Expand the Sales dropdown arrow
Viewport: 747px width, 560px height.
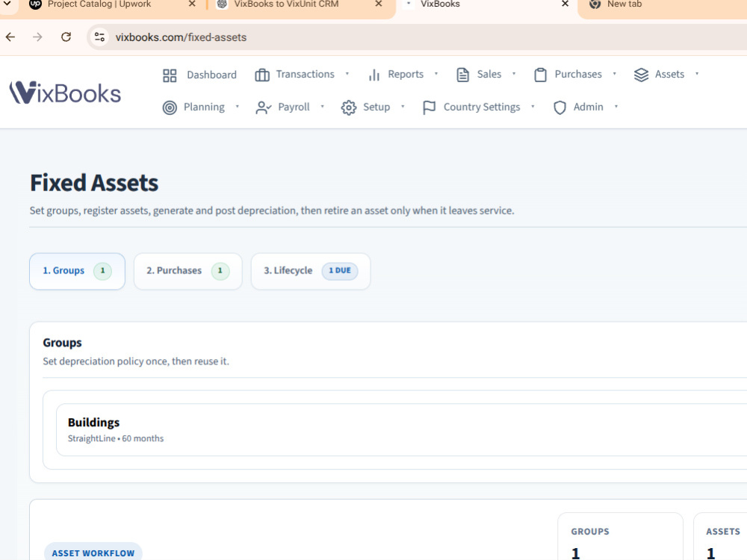[514, 74]
